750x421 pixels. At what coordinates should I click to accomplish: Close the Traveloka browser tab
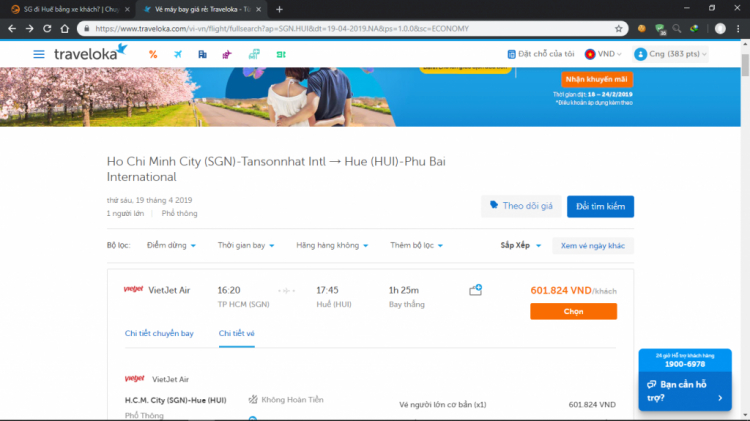tap(258, 9)
